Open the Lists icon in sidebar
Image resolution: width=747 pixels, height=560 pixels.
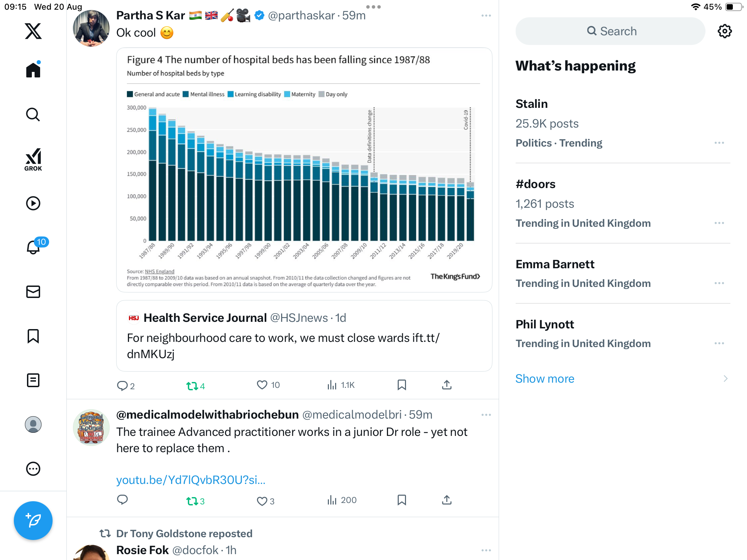pos(33,380)
